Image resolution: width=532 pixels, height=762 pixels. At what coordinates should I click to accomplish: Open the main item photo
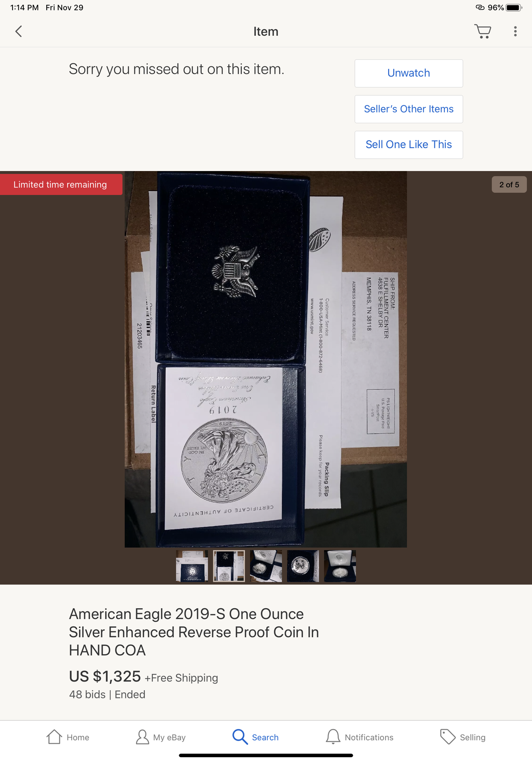point(265,359)
